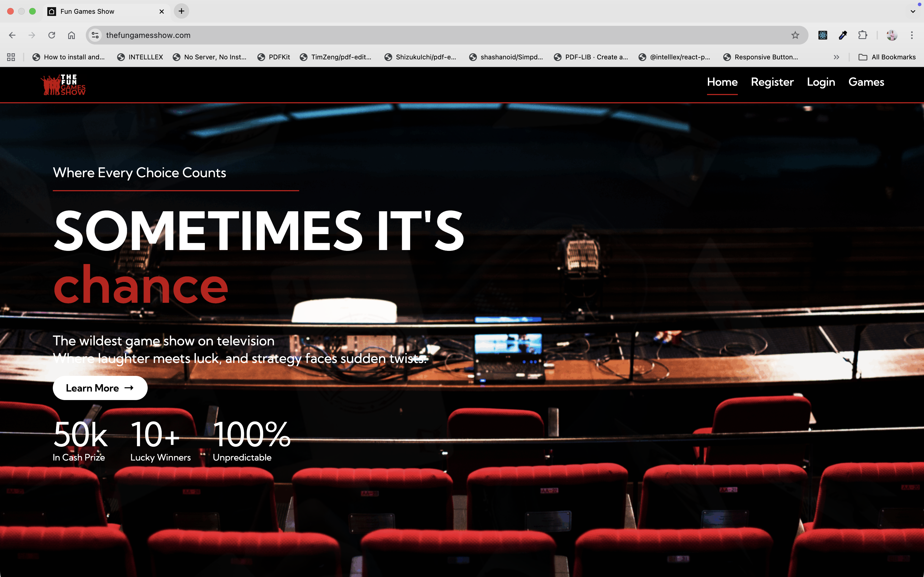Open the color picker eyedropper extension
This screenshot has height=577, width=924.
pos(843,35)
